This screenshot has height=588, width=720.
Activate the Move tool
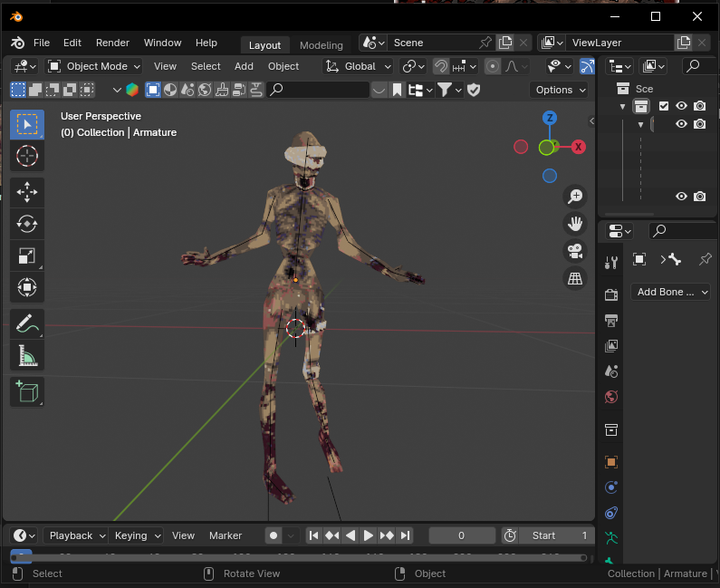[x=27, y=191]
